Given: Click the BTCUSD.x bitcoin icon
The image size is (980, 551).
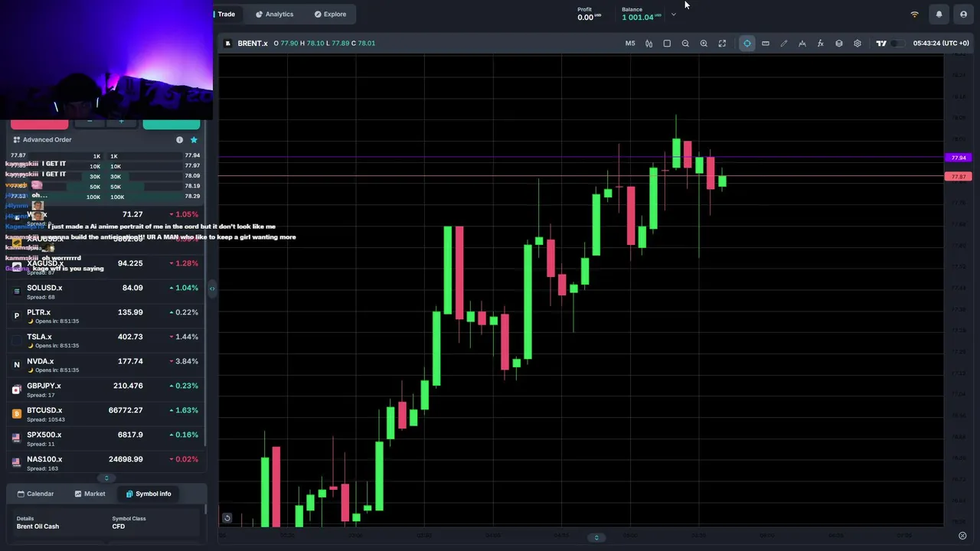Looking at the screenshot, I should pyautogui.click(x=17, y=413).
